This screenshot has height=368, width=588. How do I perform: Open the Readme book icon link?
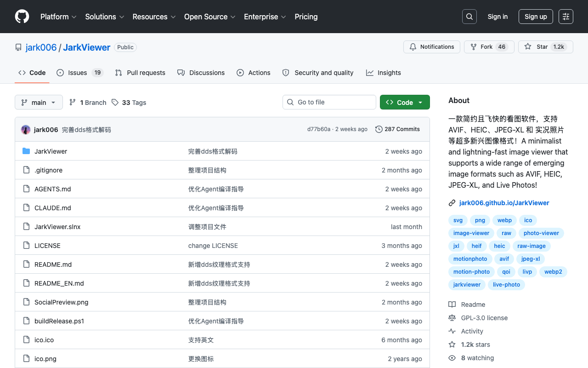coord(452,305)
